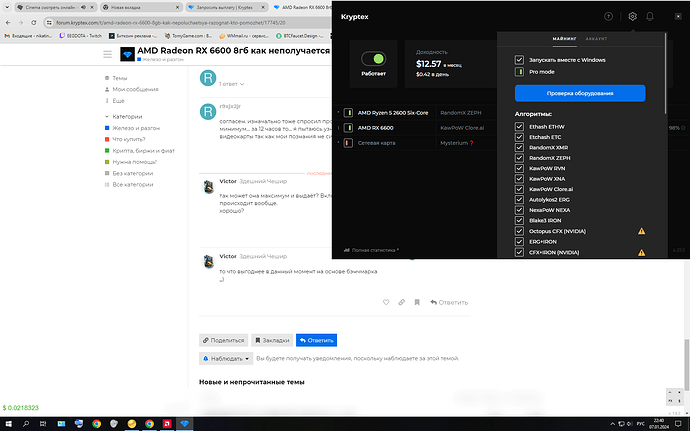The height and width of the screenshot is (431, 690).
Task: Uncheck Ethash ETHW algorithm
Action: [x=519, y=127]
